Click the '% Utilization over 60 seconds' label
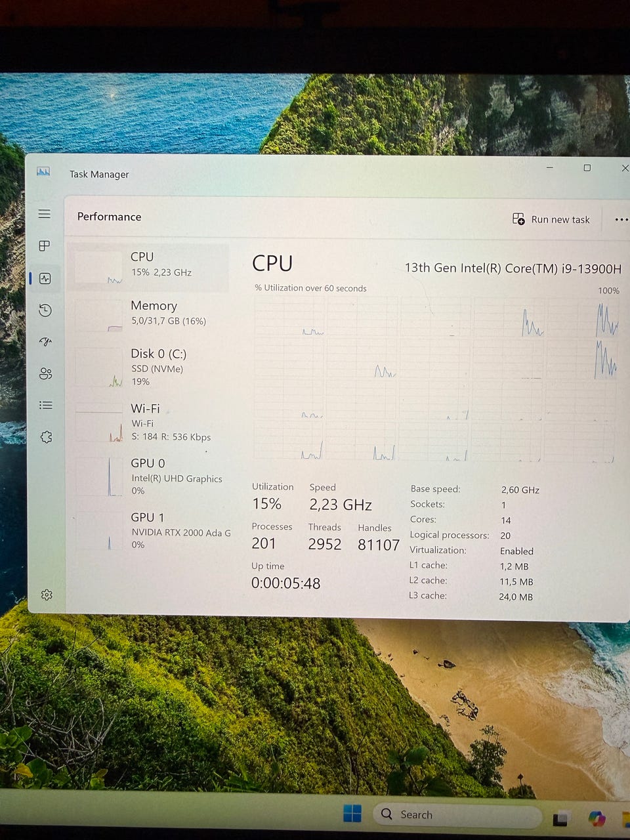Viewport: 630px width, 840px height. tap(310, 288)
